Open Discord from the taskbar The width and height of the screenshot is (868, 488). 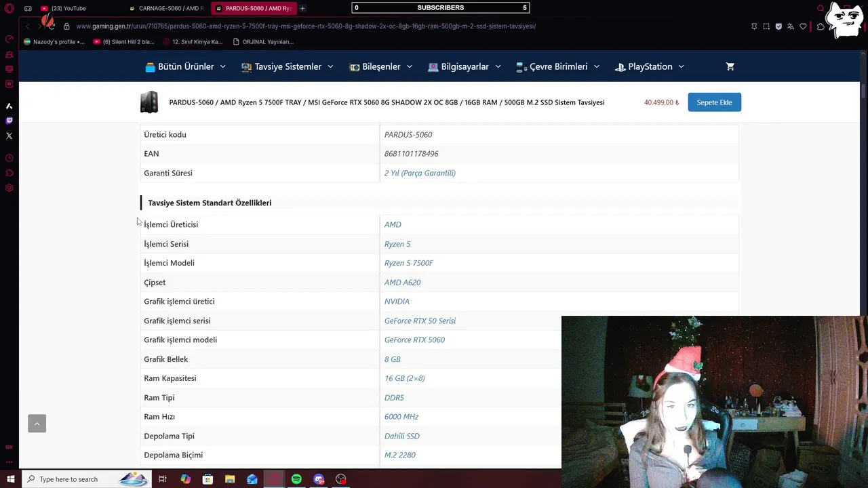click(x=319, y=479)
